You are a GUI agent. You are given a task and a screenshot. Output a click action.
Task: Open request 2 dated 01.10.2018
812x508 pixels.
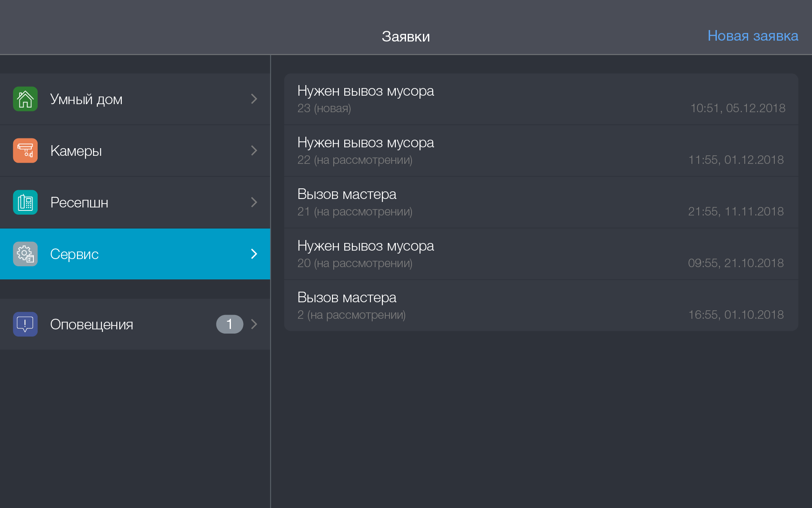541,306
